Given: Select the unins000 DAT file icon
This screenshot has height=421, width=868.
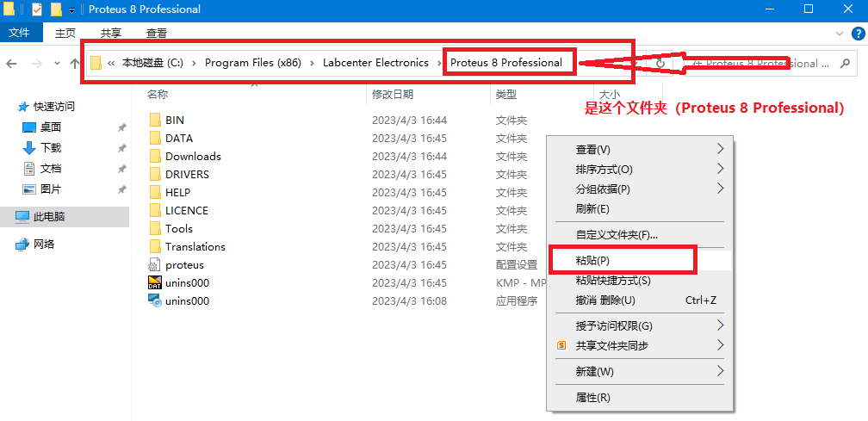Looking at the screenshot, I should [155, 282].
